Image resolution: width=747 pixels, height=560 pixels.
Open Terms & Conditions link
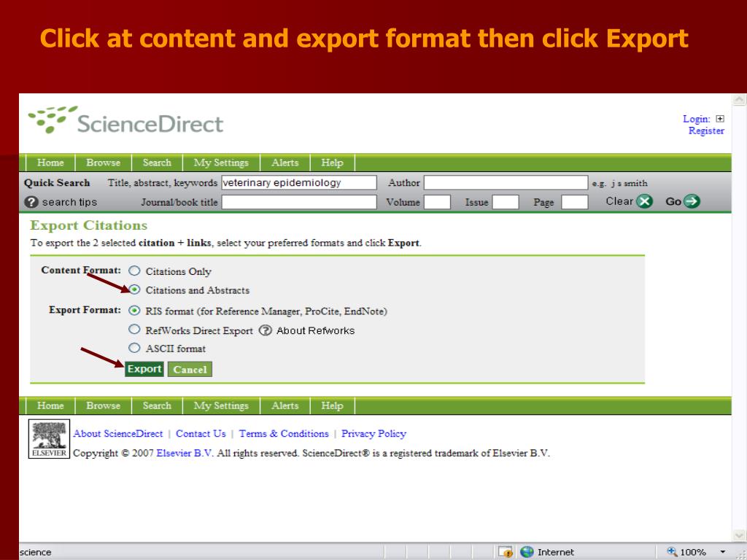[x=284, y=434]
